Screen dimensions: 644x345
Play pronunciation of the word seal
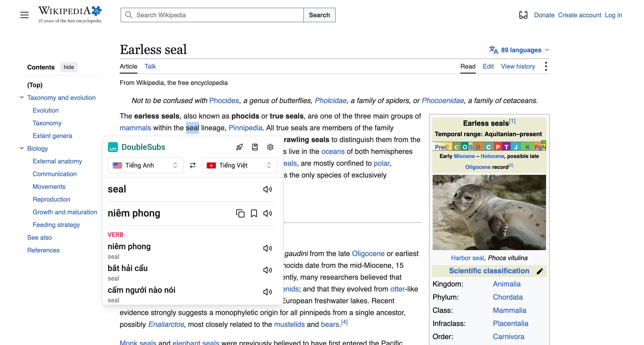click(x=267, y=189)
